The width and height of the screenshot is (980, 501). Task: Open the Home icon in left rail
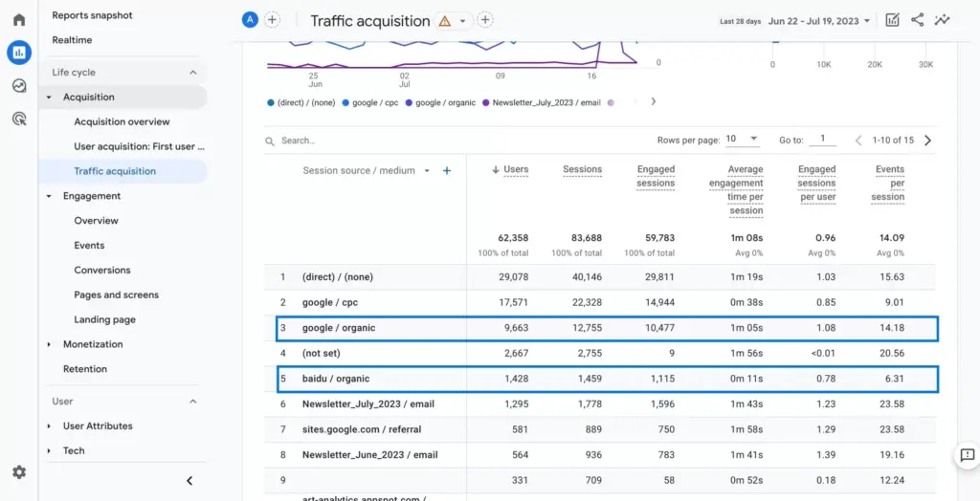pos(19,19)
